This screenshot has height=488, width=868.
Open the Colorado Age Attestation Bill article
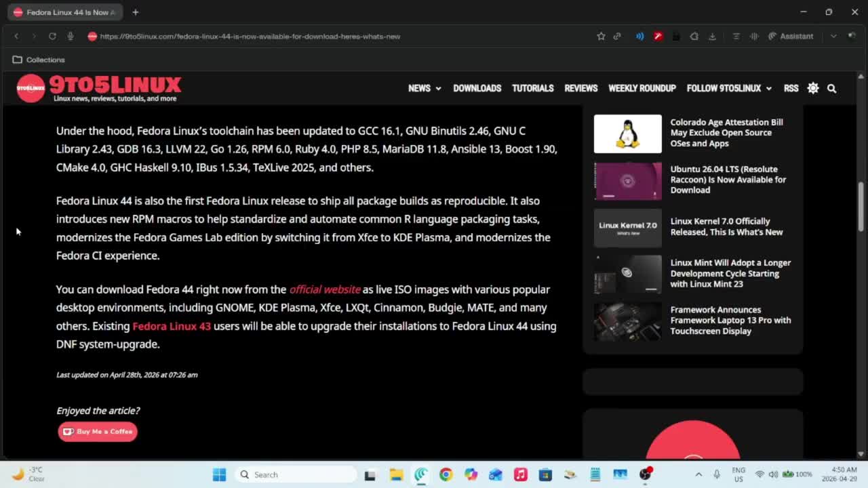(726, 133)
